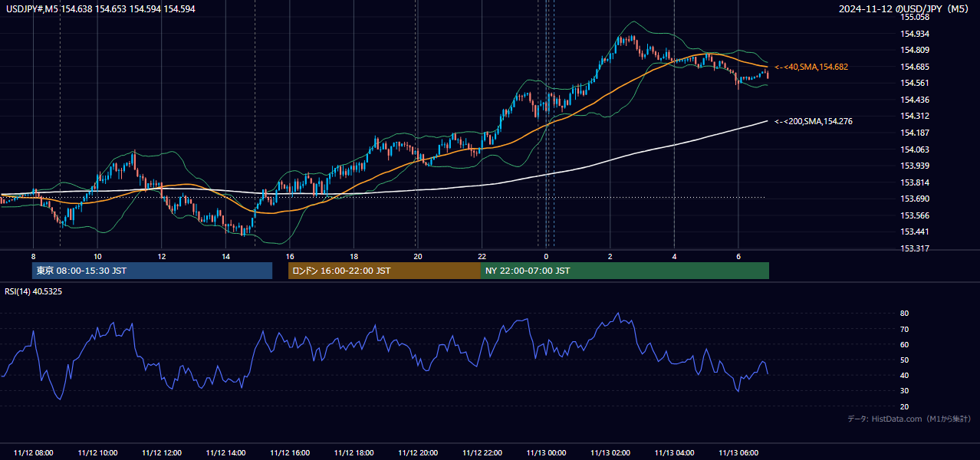Screen dimensions: 980x460
Task: Click price axis label 154.809
Action: click(916, 51)
